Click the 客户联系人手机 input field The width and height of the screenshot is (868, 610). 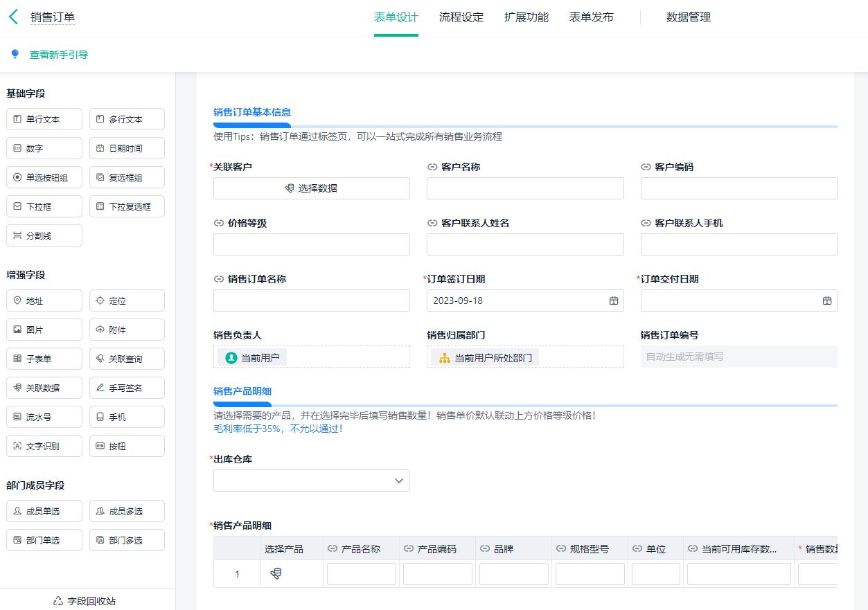pos(739,244)
